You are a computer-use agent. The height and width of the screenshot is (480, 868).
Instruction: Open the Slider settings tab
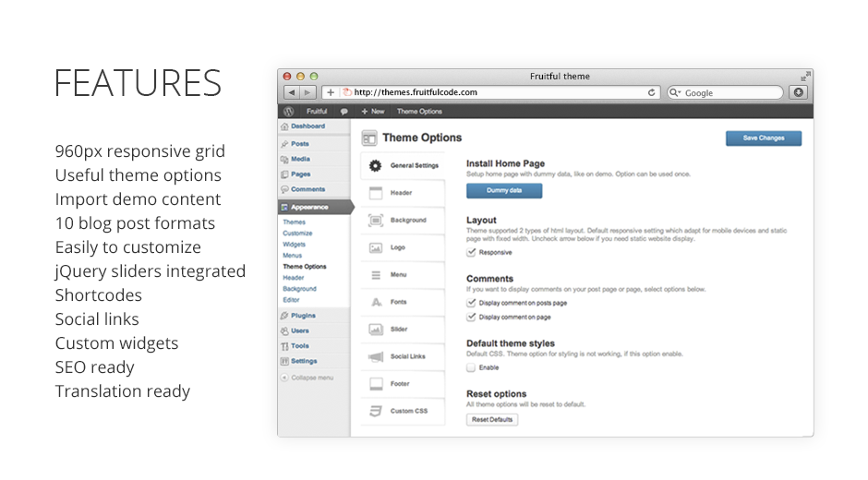(x=399, y=329)
